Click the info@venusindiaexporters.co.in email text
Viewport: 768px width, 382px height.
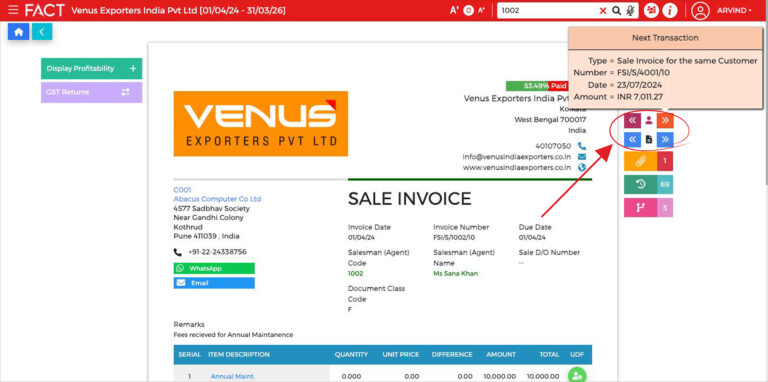(x=517, y=157)
